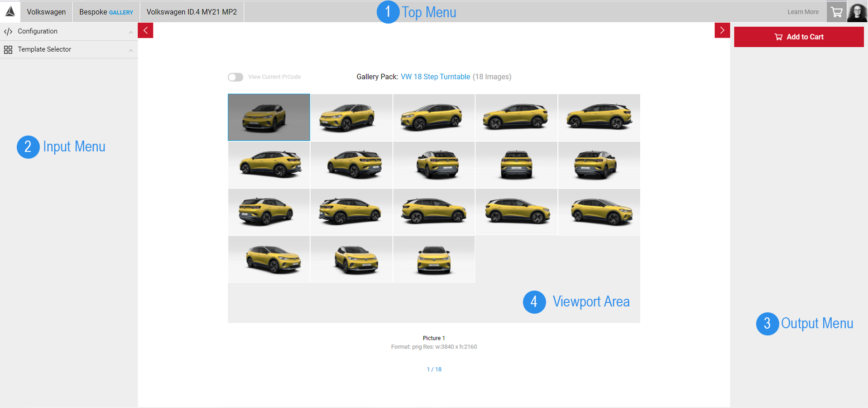Open the VW 18 Step Turntable link
Image resolution: width=868 pixels, height=408 pixels.
click(x=435, y=77)
